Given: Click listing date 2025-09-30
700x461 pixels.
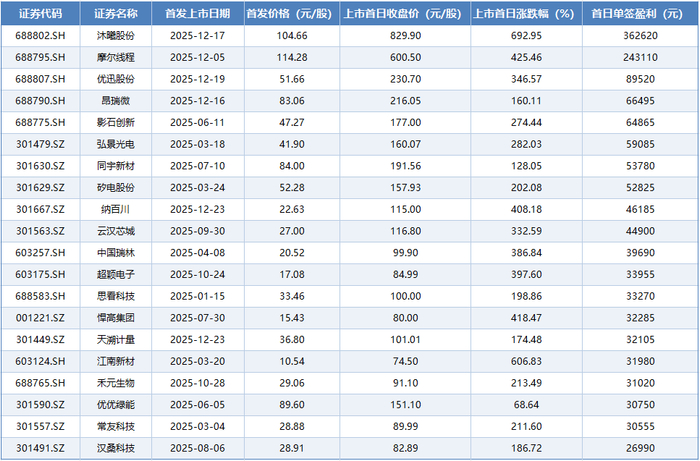Looking at the screenshot, I should pyautogui.click(x=198, y=232).
